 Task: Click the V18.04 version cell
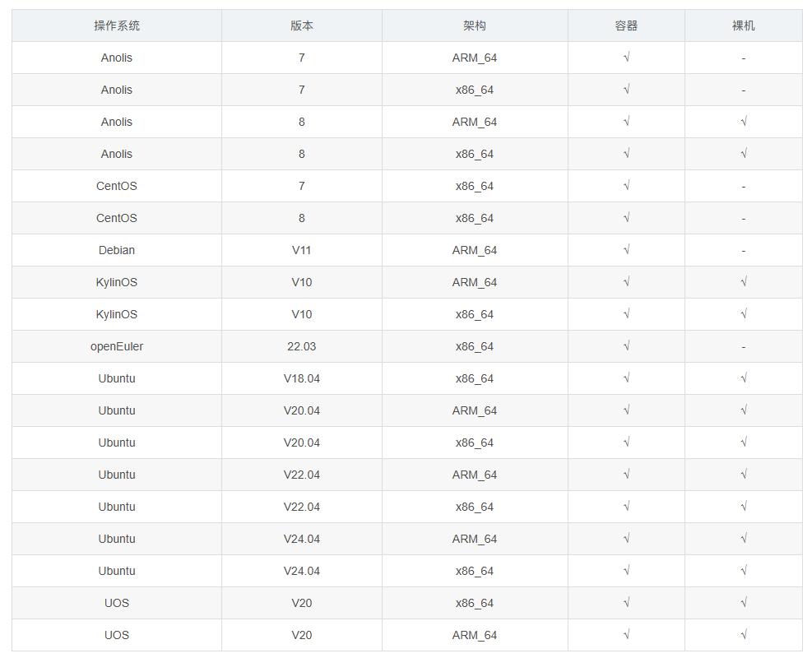(301, 379)
